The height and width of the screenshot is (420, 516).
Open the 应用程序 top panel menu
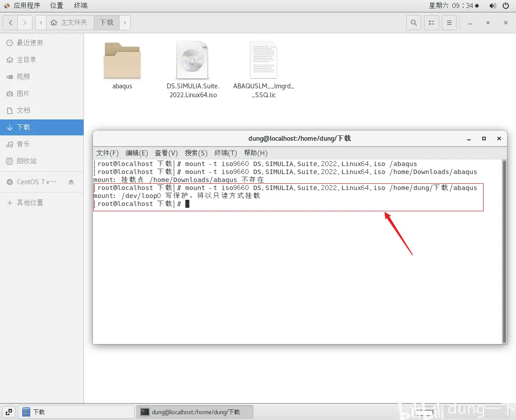coord(22,6)
